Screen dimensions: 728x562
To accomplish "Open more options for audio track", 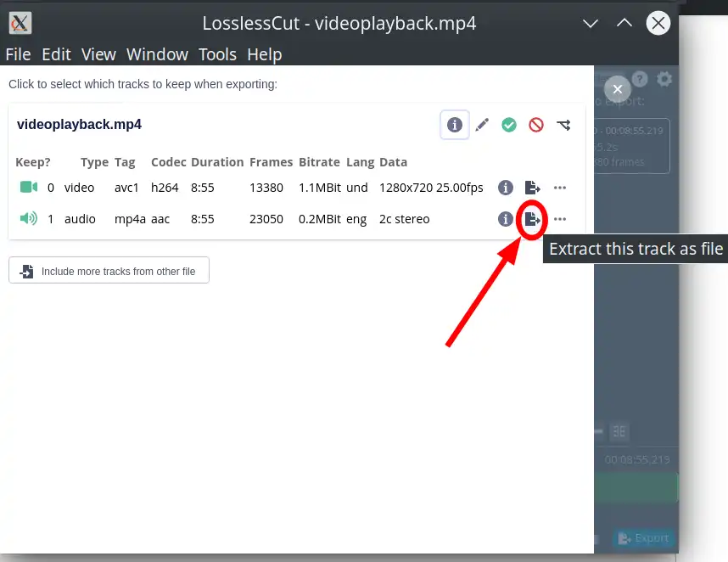I will pos(560,219).
